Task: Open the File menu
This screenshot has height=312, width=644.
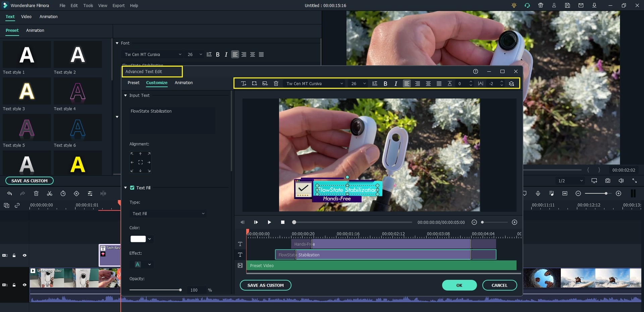Action: [62, 5]
